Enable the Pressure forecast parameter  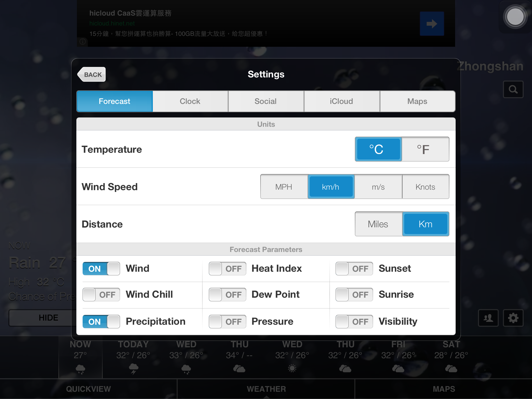pos(227,322)
